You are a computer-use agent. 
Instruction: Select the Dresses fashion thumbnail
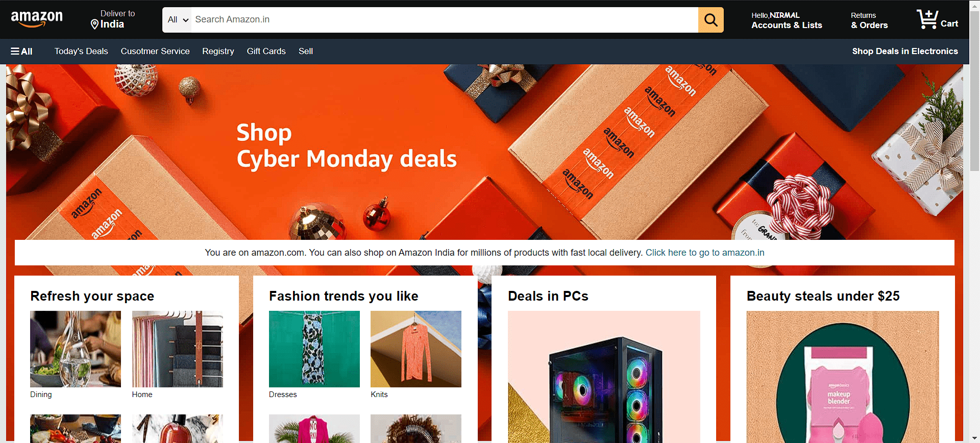point(314,349)
